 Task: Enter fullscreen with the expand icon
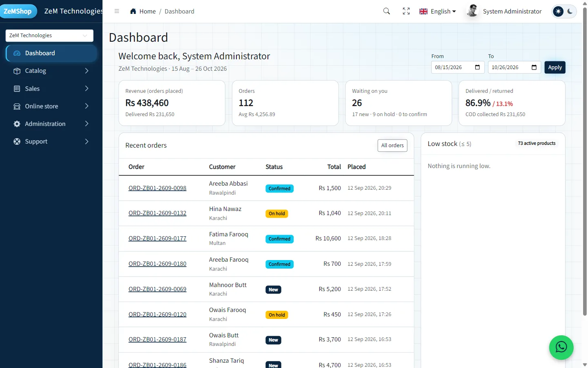(406, 11)
